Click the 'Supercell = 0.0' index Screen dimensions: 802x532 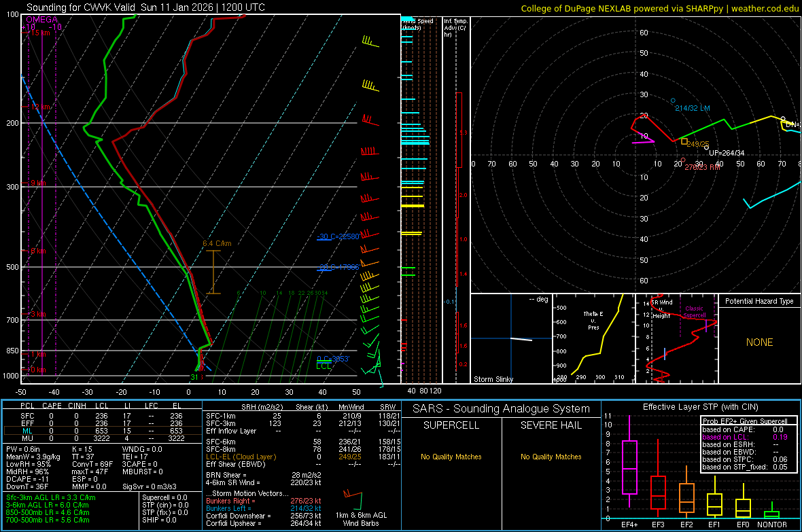[164, 497]
